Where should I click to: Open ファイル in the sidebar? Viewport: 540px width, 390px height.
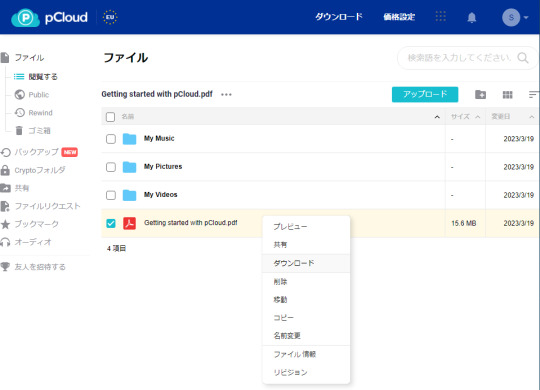point(29,58)
